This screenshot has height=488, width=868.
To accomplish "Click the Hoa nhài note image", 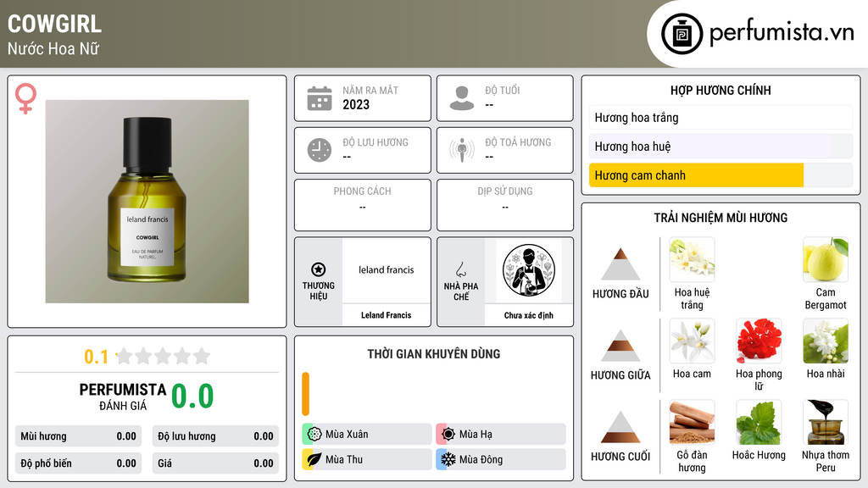I will click(x=826, y=341).
